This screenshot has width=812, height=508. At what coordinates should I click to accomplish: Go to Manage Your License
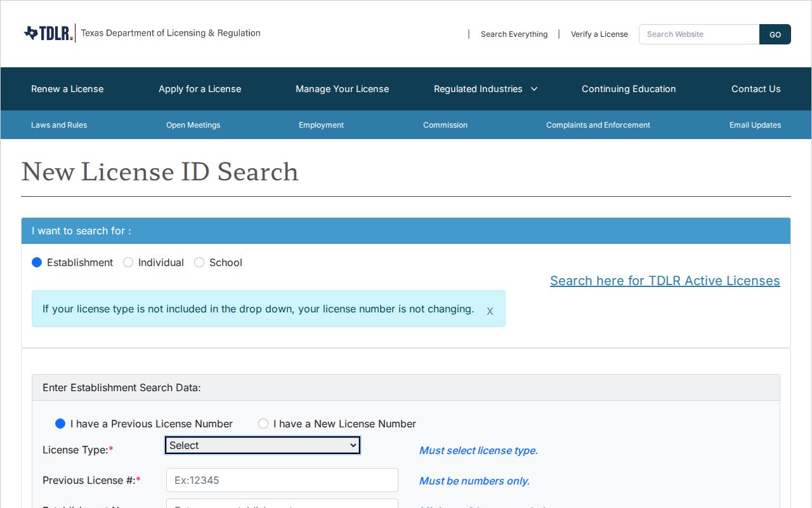pos(343,89)
